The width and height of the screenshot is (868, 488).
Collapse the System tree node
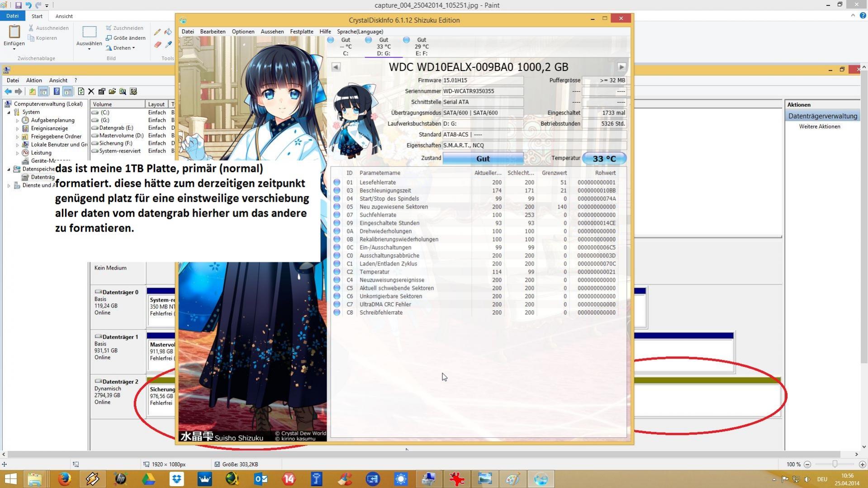(x=9, y=112)
